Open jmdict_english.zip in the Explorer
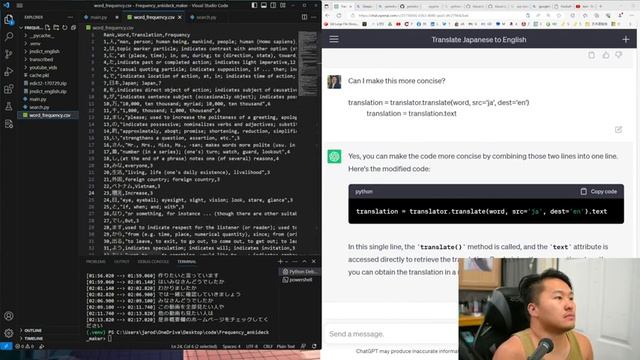The height and width of the screenshot is (360, 640). pyautogui.click(x=48, y=91)
